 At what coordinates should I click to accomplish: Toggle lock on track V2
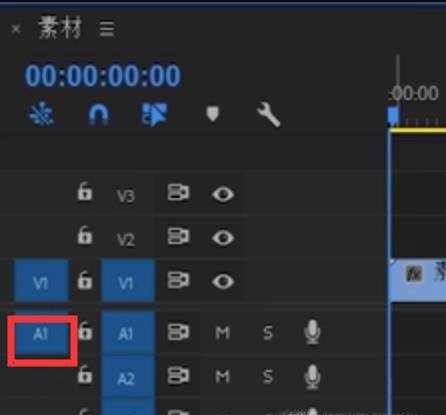click(84, 235)
